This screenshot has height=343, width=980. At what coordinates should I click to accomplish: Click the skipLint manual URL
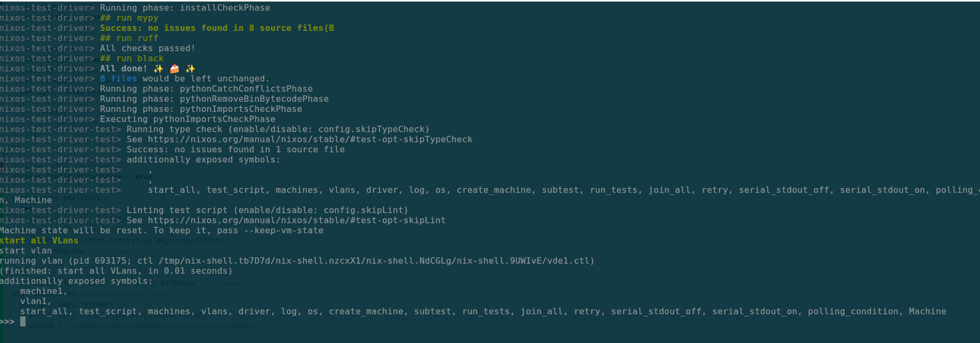297,220
